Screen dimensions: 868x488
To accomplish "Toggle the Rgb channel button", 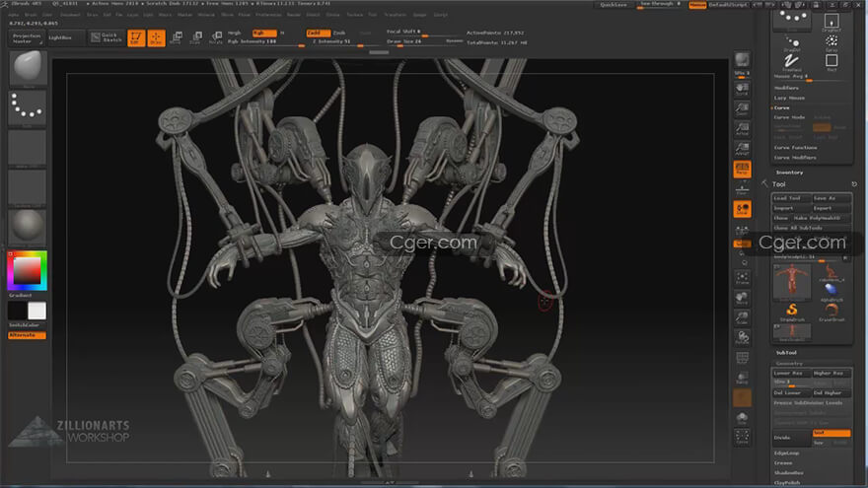I will [x=264, y=34].
